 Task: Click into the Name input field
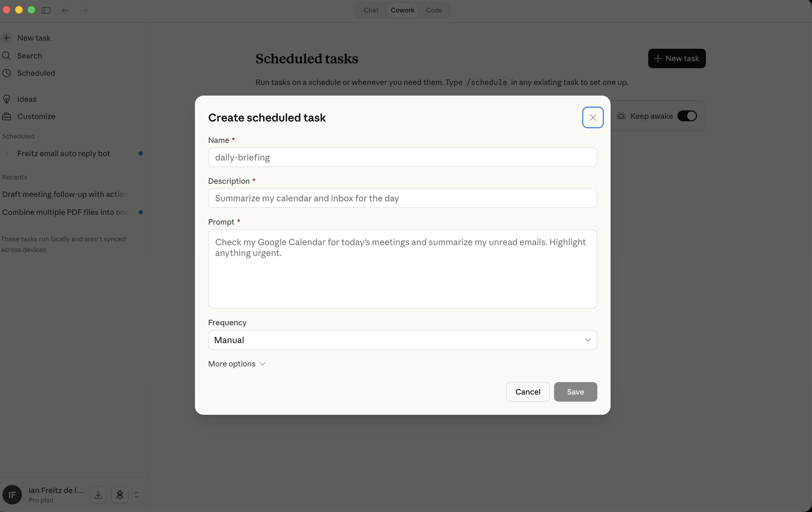pos(402,157)
